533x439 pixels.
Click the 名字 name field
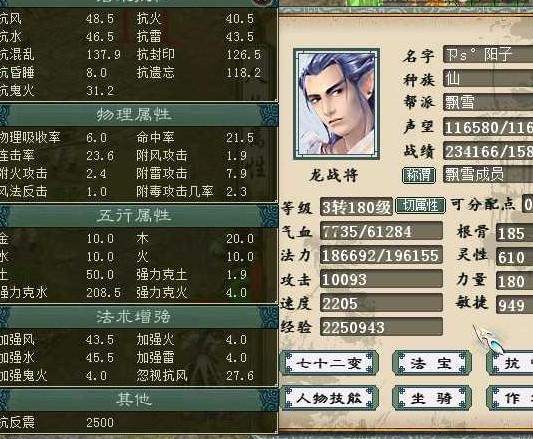pyautogui.click(x=488, y=54)
